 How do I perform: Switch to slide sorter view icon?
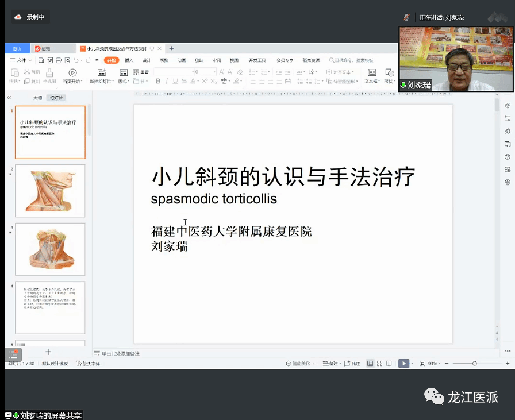(380, 363)
